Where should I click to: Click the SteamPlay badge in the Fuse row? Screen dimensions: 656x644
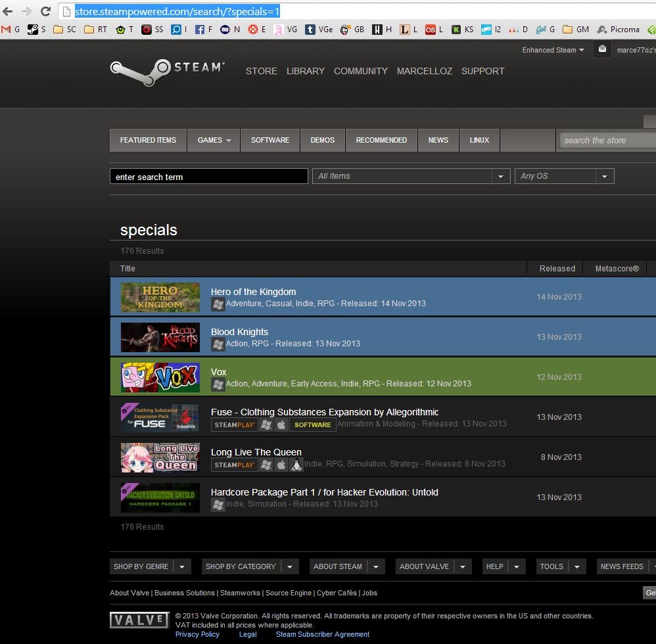pyautogui.click(x=234, y=425)
